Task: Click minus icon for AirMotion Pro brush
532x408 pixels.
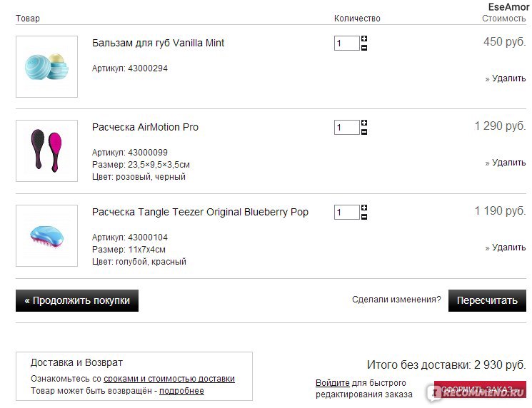Action: point(364,132)
